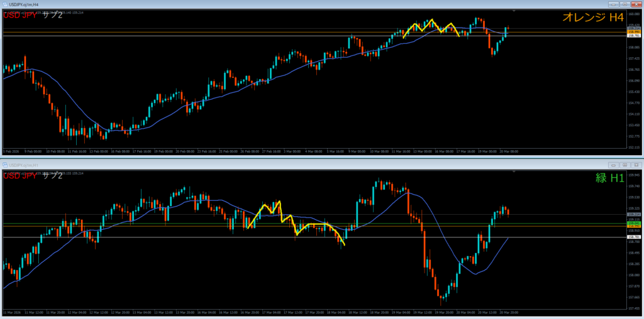Click the chart shift triangle on H4 chart

513,11
